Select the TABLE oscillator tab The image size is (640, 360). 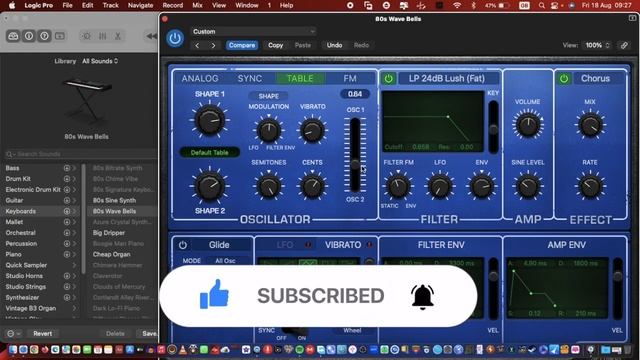(300, 78)
